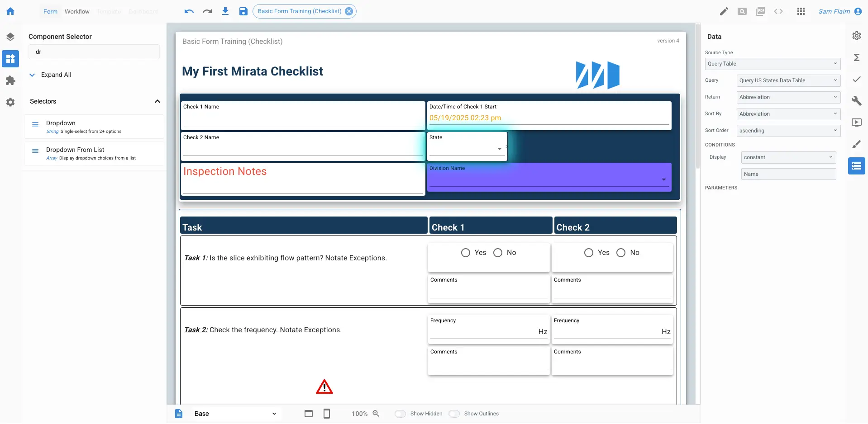
Task: Open the code view icon in top toolbar
Action: click(779, 11)
